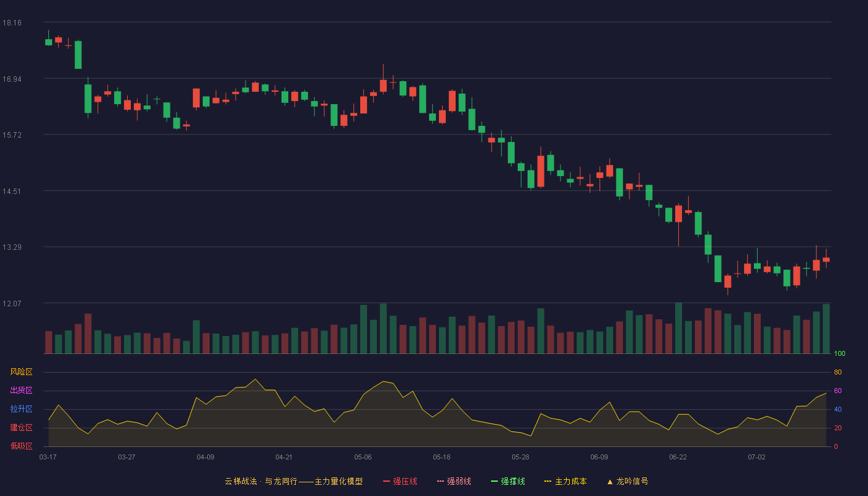Click the 03-17 date axis label
Image resolution: width=868 pixels, height=496 pixels.
[x=48, y=457]
